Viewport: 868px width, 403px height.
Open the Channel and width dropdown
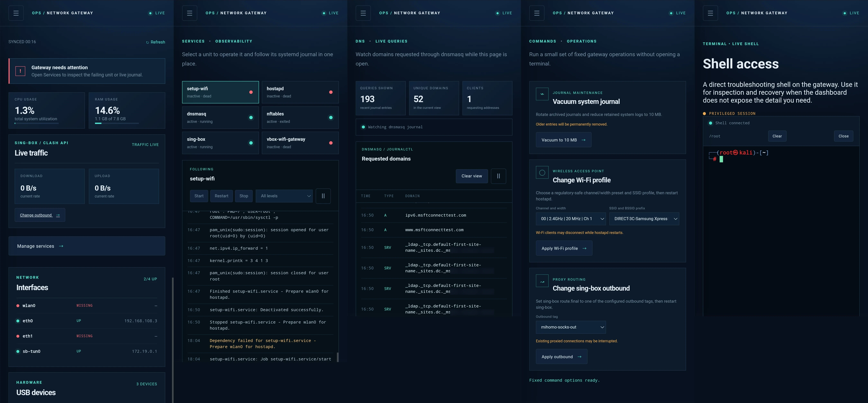(x=571, y=219)
